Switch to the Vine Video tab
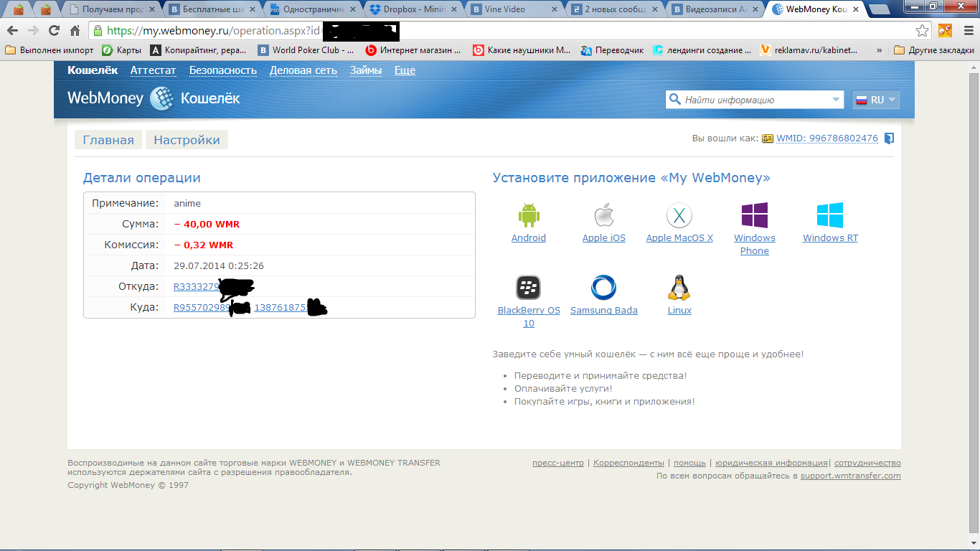The image size is (980, 551). [x=513, y=9]
